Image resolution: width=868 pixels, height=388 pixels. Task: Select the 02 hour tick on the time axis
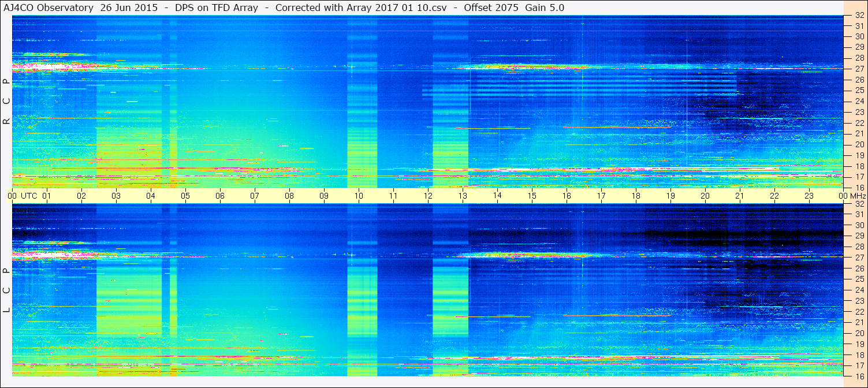point(81,196)
